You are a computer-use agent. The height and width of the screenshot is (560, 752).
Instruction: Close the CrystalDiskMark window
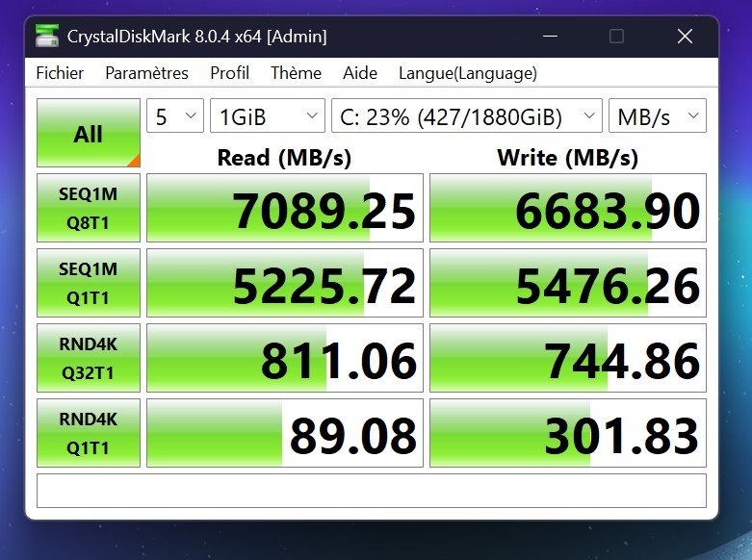[x=685, y=36]
